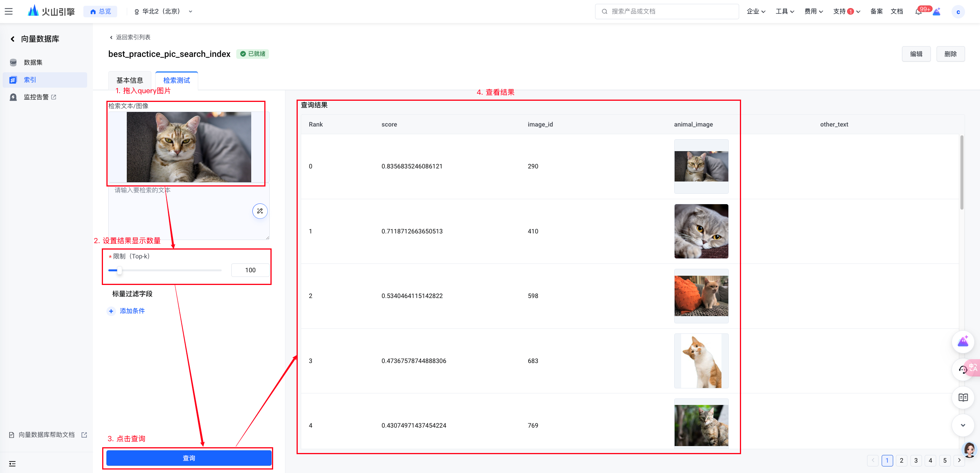Expand the 企业 menu
Viewport: 980px width, 473px height.
tap(756, 12)
